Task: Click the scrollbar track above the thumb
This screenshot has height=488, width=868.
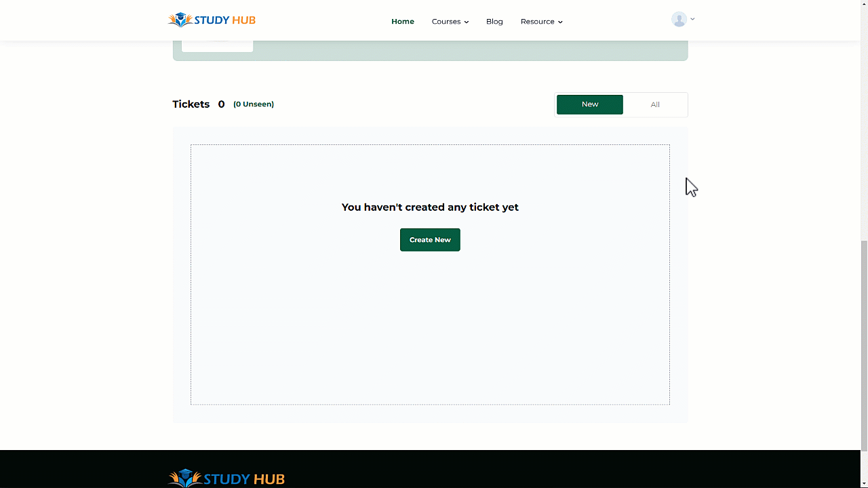Action: pos(864,122)
